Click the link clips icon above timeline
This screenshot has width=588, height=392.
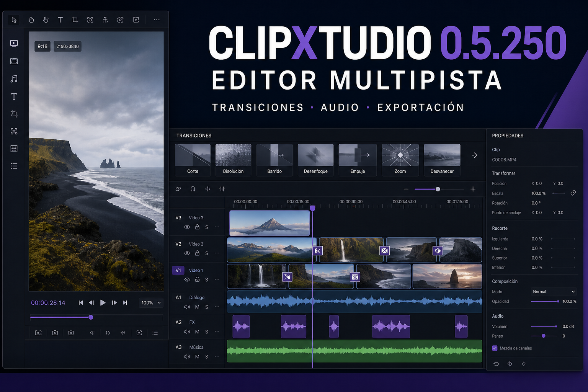[x=178, y=189]
